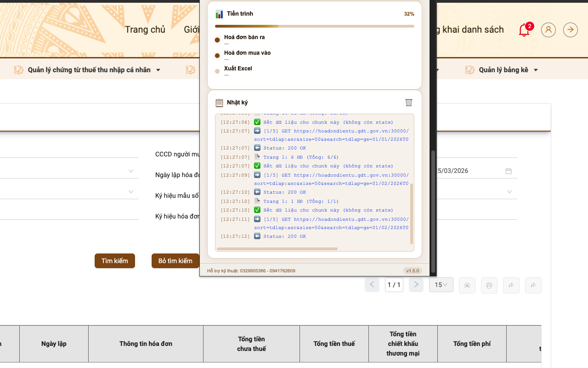
Task: Go to the next page arrow
Action: click(x=416, y=285)
